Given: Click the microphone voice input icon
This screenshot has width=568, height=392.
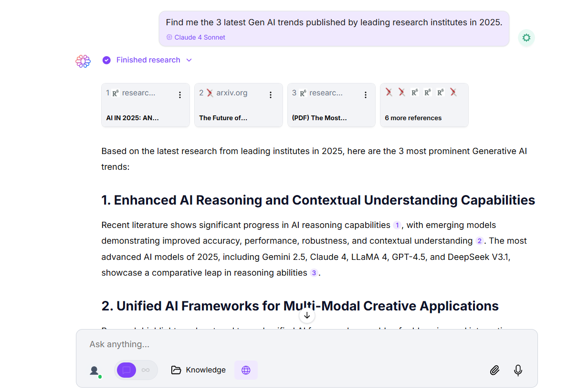Looking at the screenshot, I should pos(518,370).
